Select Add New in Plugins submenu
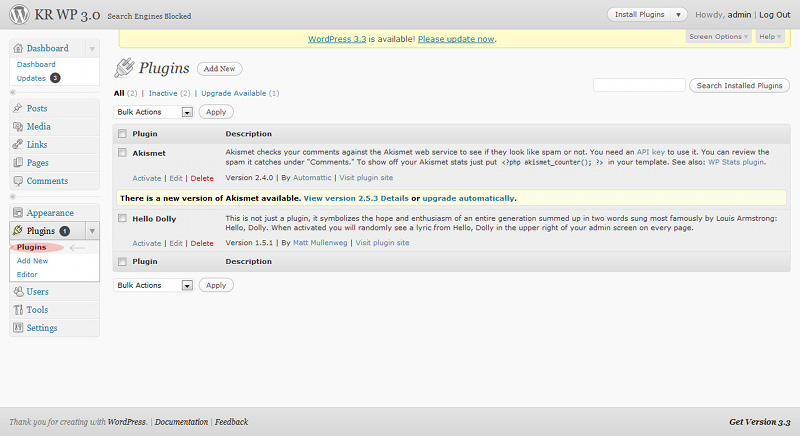The image size is (800, 436). 33,261
